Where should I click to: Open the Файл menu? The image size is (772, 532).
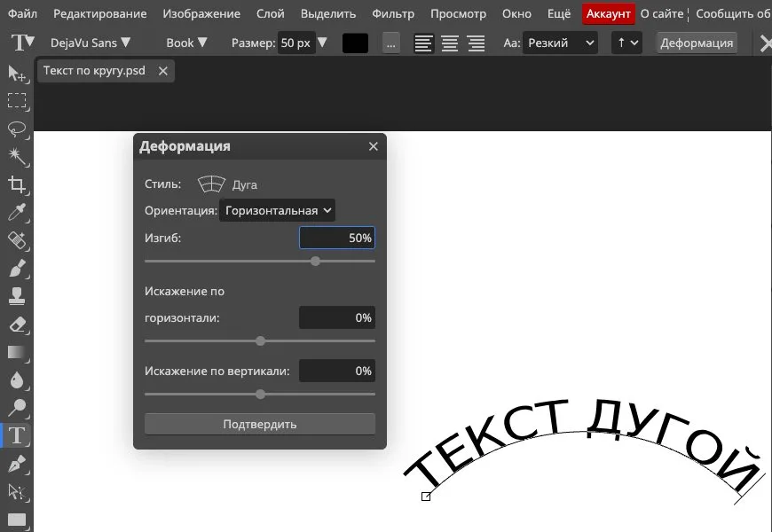tap(23, 14)
